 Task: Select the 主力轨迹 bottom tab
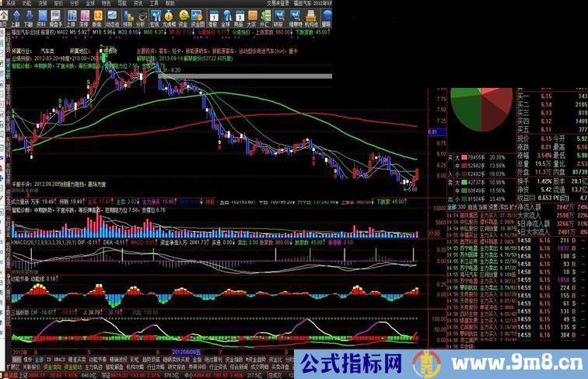pyautogui.click(x=93, y=366)
